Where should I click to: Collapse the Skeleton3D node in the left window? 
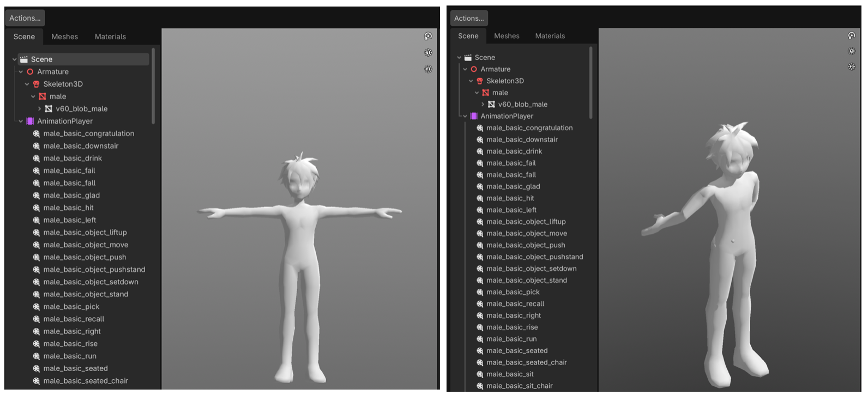(x=27, y=84)
